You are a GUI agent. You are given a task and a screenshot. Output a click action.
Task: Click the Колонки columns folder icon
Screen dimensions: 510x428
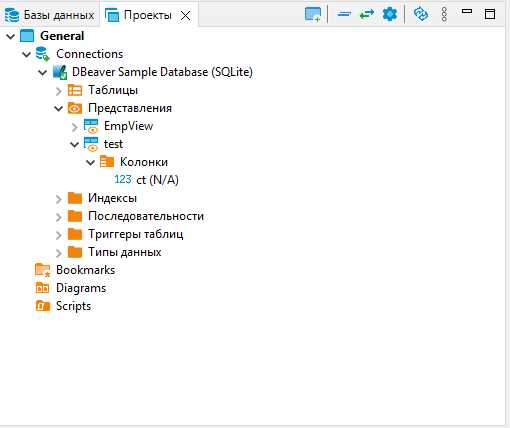107,162
